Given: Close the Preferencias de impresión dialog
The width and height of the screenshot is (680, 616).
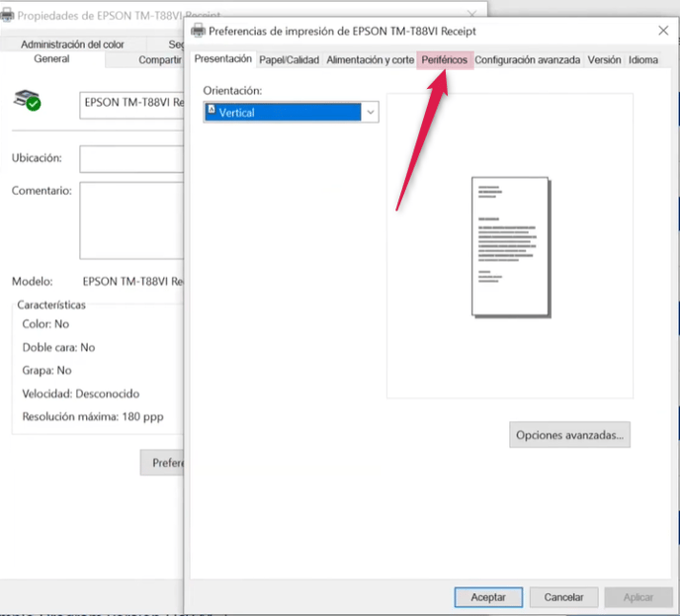Looking at the screenshot, I should click(x=663, y=31).
